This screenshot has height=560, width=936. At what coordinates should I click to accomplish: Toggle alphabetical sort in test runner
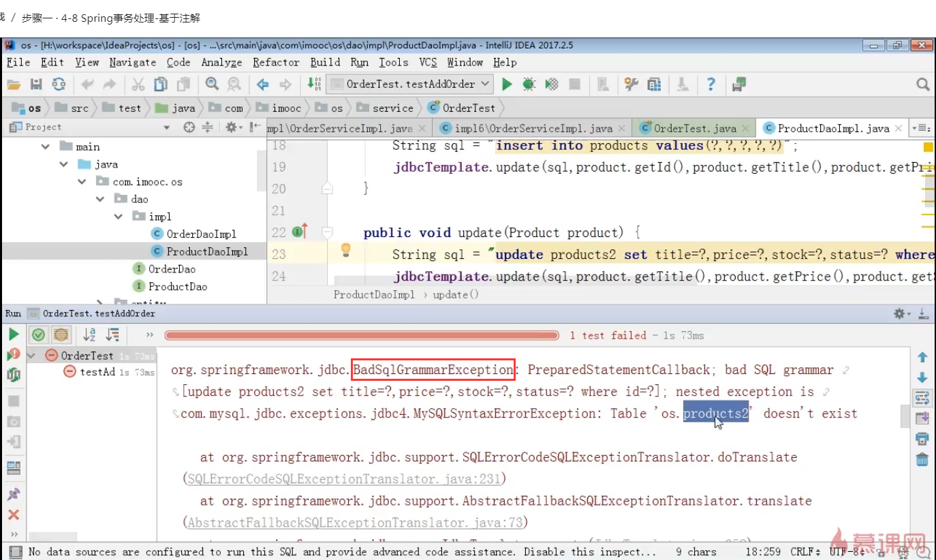[89, 335]
